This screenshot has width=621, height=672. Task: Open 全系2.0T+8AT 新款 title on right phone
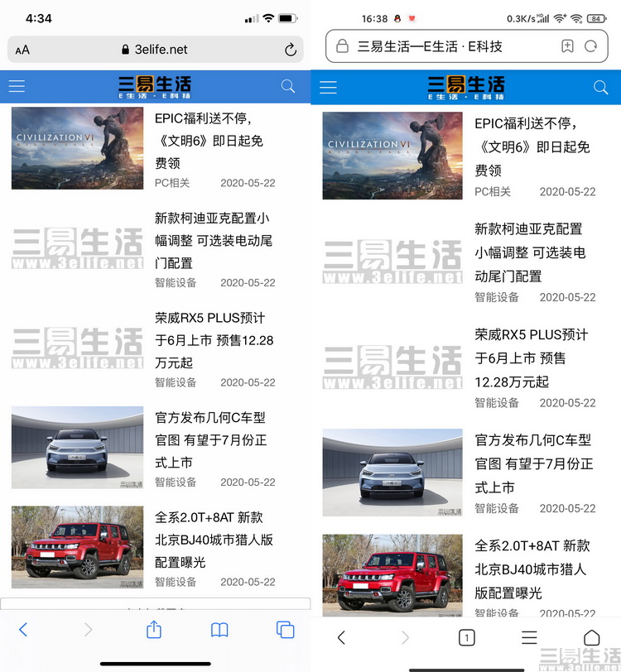(532, 569)
